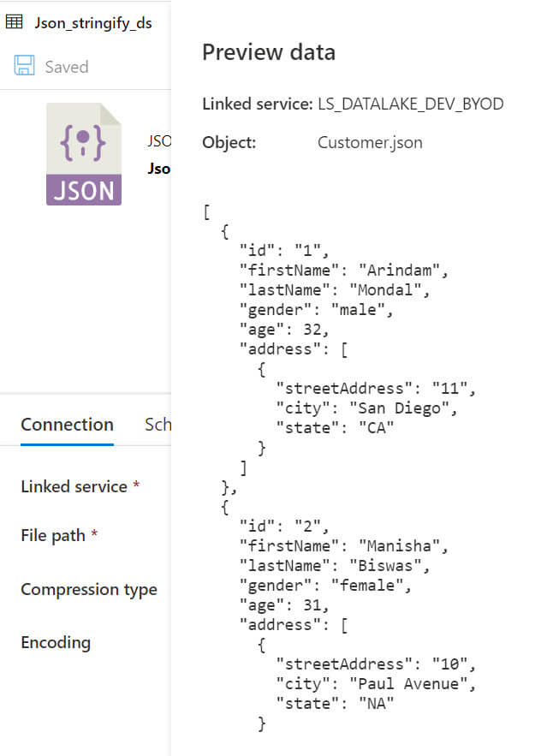
Task: Open the partially hidden Schema tab
Action: pyautogui.click(x=158, y=425)
